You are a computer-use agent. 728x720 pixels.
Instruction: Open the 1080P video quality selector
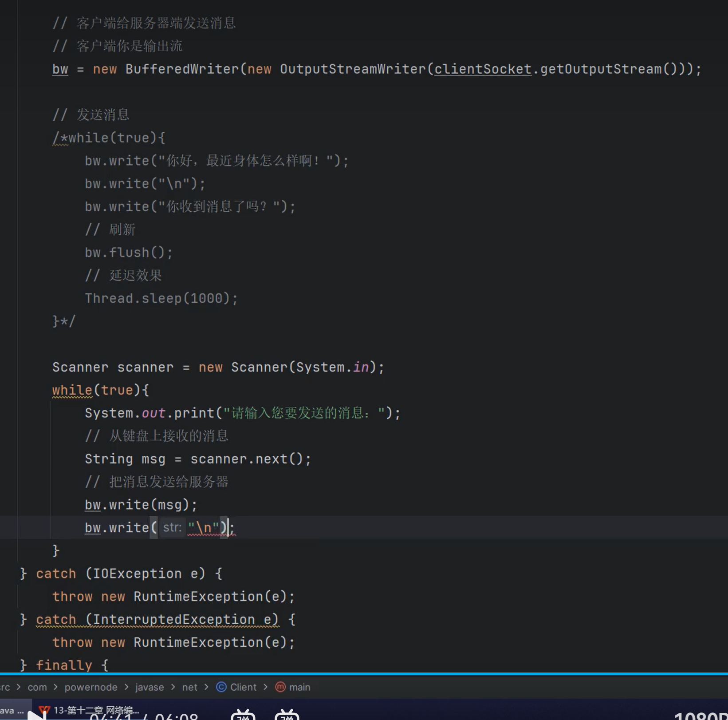[x=700, y=716]
